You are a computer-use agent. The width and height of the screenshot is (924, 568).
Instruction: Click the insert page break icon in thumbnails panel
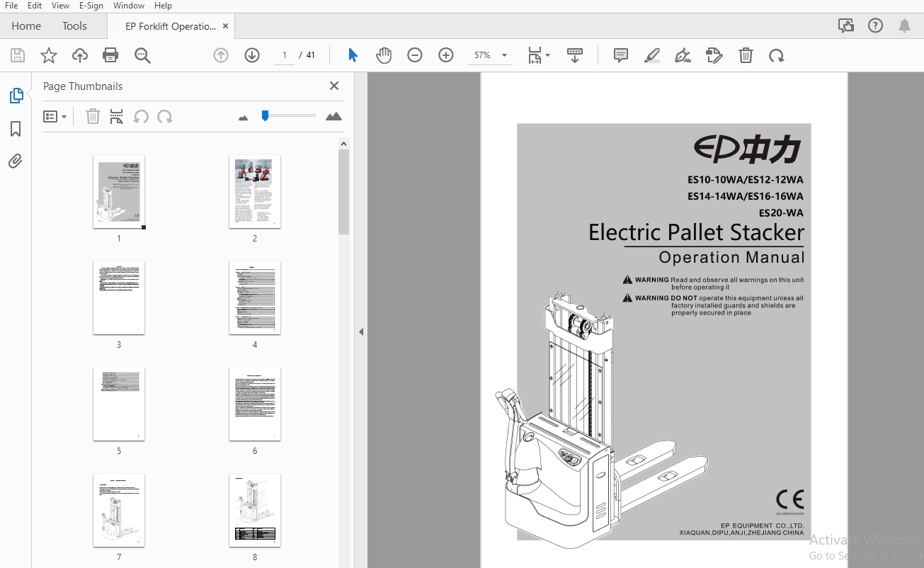[117, 117]
